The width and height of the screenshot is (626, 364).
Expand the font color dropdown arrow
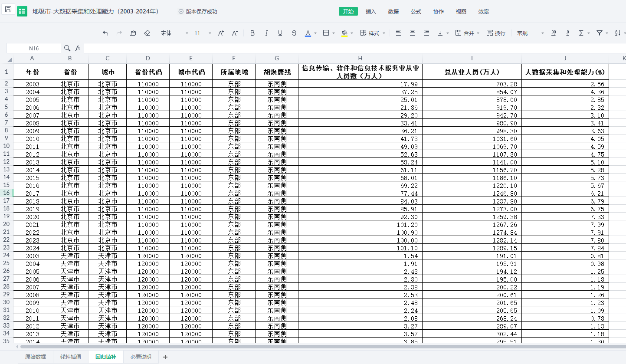(315, 33)
